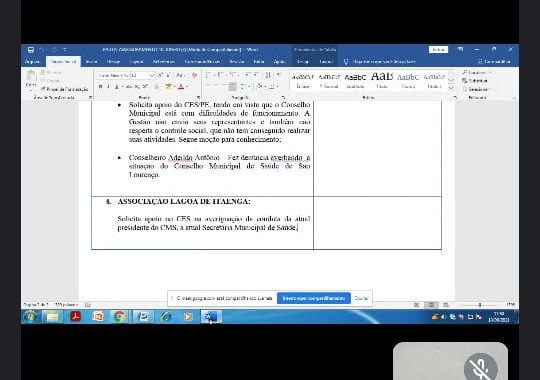The width and height of the screenshot is (540, 380).
Task: Click the blue stop sharing button
Action: click(x=314, y=298)
